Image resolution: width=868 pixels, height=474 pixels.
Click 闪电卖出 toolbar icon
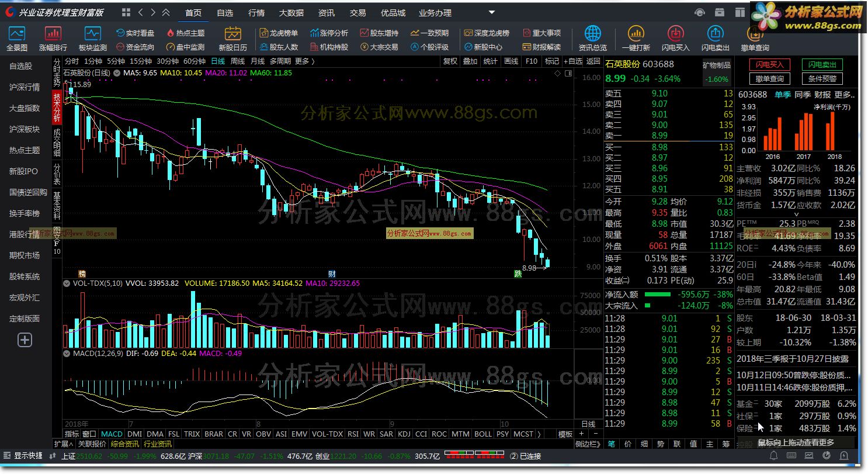coord(716,39)
